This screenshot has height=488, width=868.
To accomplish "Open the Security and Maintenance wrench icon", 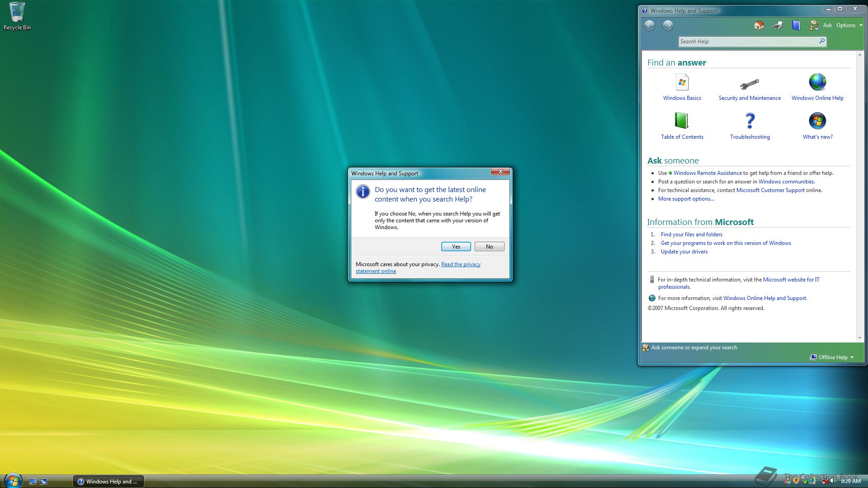I will pyautogui.click(x=750, y=84).
